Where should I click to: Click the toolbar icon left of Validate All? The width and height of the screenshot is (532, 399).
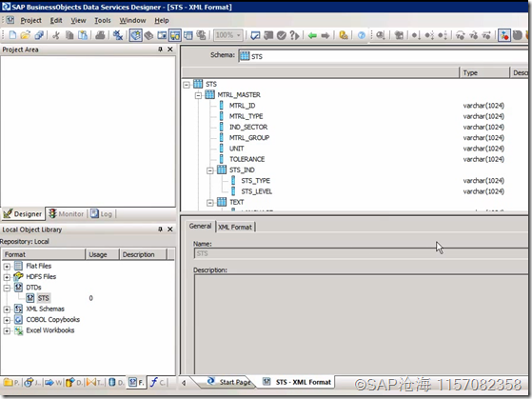[255, 35]
